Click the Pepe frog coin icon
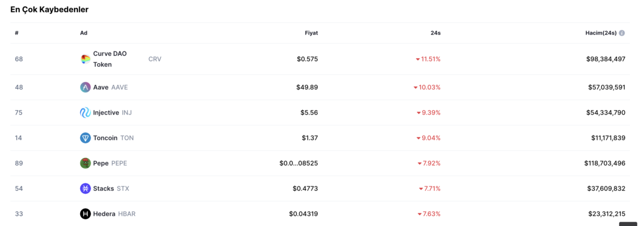 [x=85, y=163]
